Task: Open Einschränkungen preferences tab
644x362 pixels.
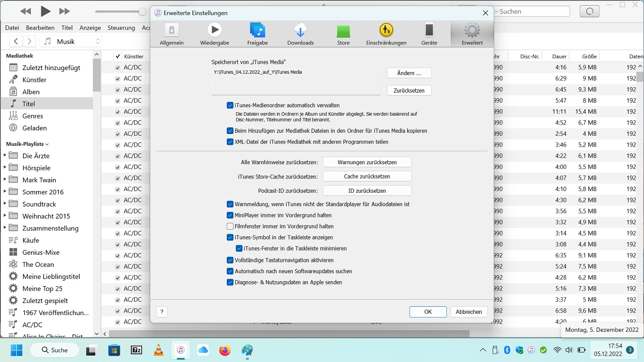Action: pyautogui.click(x=386, y=34)
